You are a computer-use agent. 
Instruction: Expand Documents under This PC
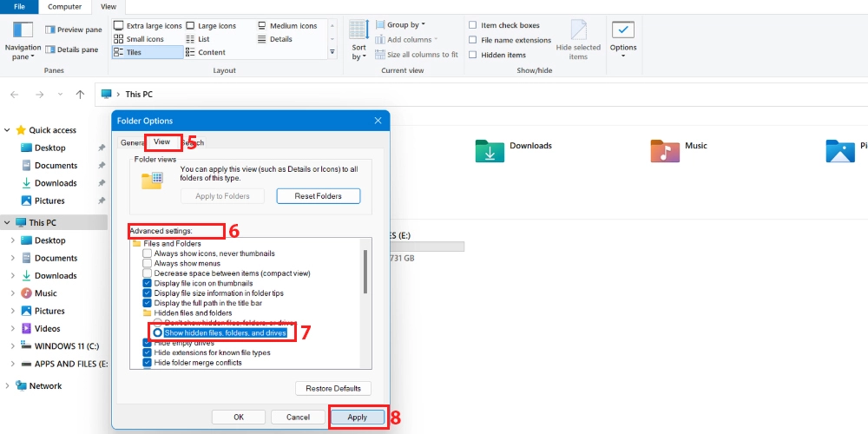[x=13, y=258]
